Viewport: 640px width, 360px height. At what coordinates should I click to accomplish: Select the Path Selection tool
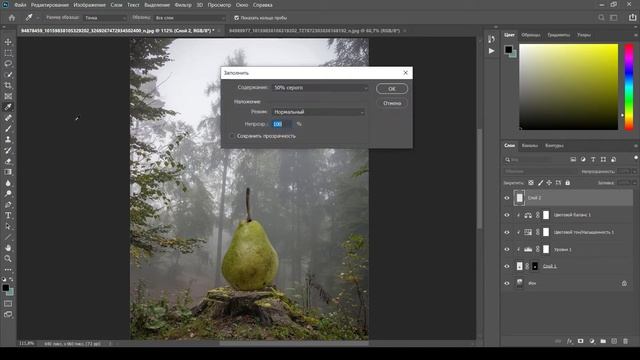(8, 226)
